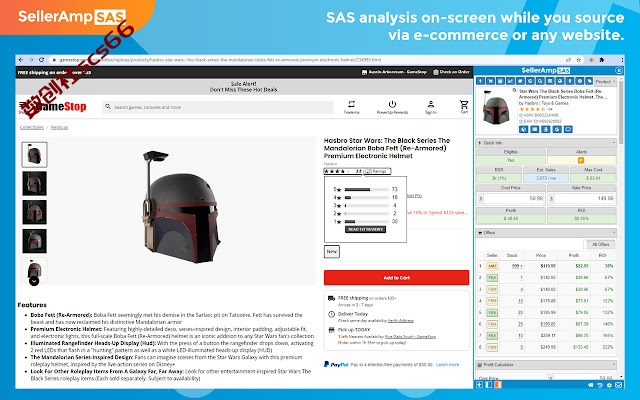Open settings gear in SAS footer
Image resolution: width=640 pixels, height=400 pixels.
(x=609, y=385)
